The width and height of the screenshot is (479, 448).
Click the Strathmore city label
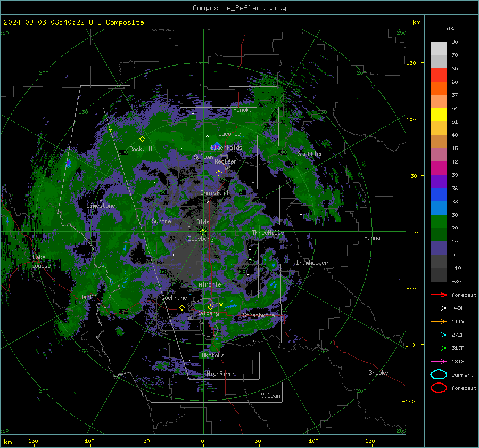tap(259, 315)
